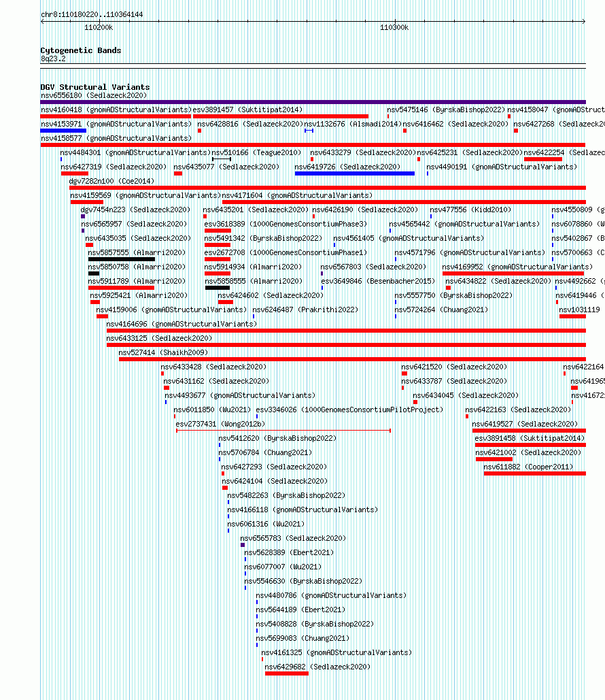Select the blue nsv6419726 variant bar

[355, 173]
